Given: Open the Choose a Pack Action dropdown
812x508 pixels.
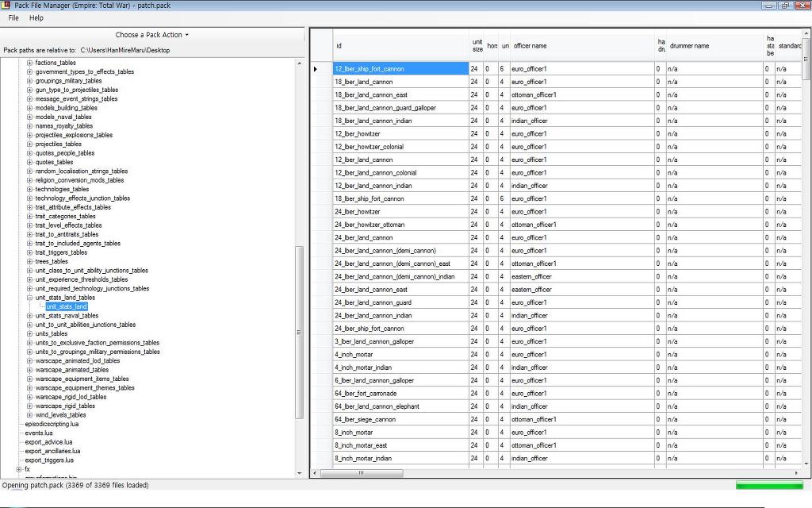Looking at the screenshot, I should [x=152, y=35].
